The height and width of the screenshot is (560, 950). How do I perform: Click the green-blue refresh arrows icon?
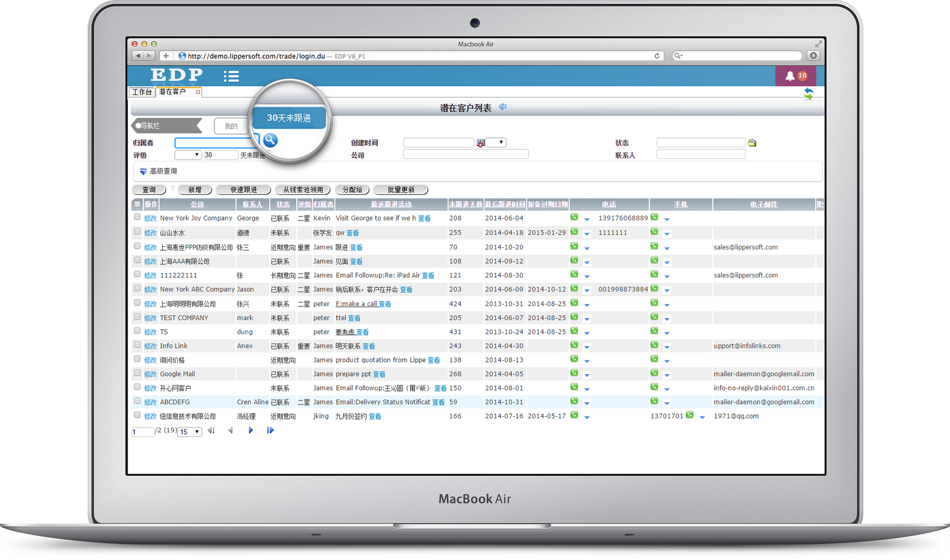808,93
